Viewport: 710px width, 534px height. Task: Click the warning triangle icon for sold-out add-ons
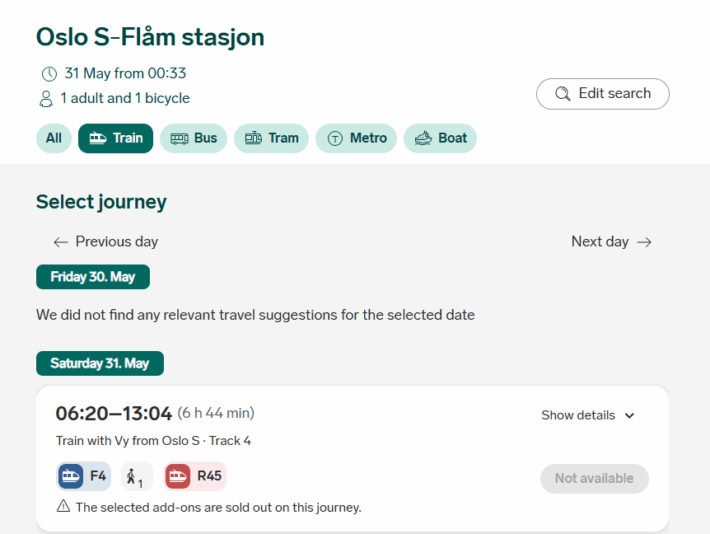pos(63,507)
